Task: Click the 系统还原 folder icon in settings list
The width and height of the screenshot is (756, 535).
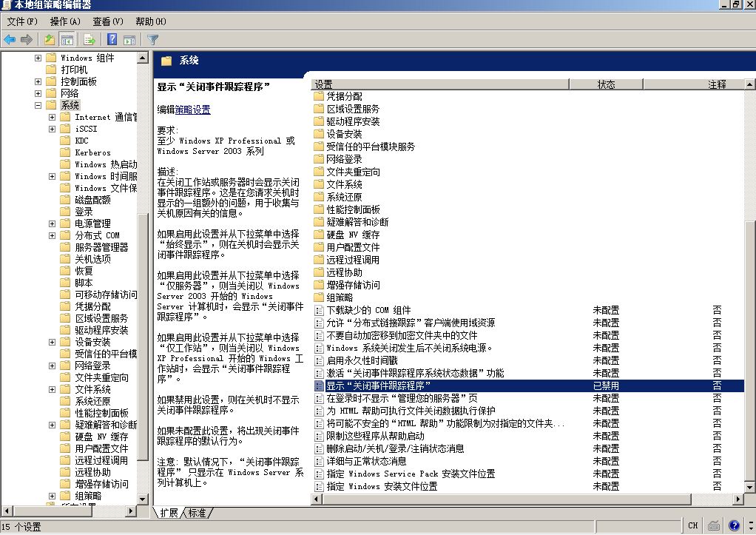Action: click(319, 197)
